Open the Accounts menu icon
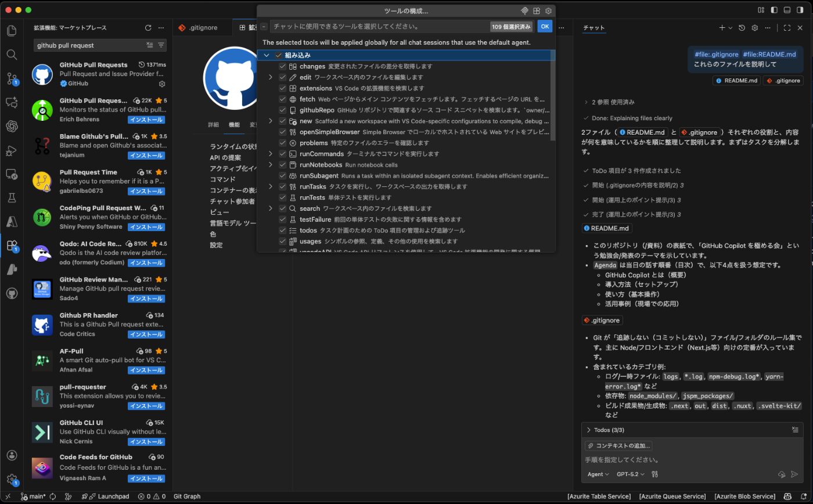Viewport: 813px width, 504px height. tap(12, 455)
